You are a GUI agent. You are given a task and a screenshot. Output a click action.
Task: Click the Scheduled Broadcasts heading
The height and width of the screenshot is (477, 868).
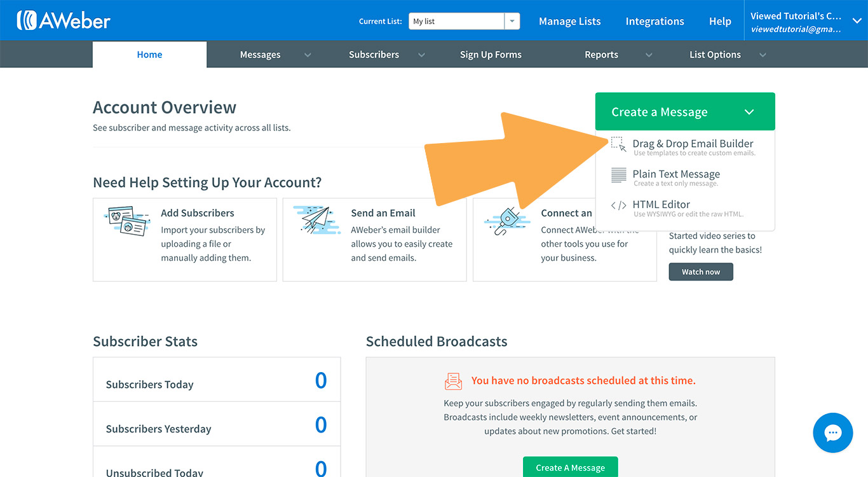(437, 341)
